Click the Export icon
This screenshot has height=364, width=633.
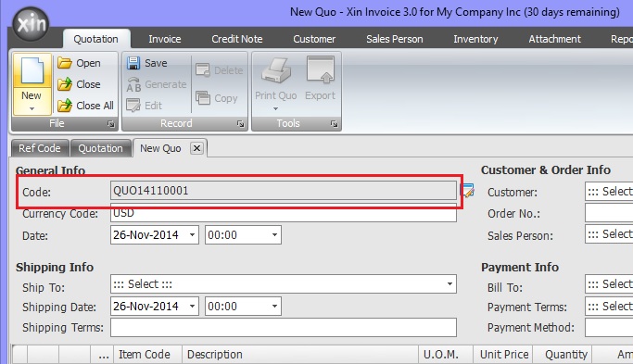pyautogui.click(x=320, y=69)
